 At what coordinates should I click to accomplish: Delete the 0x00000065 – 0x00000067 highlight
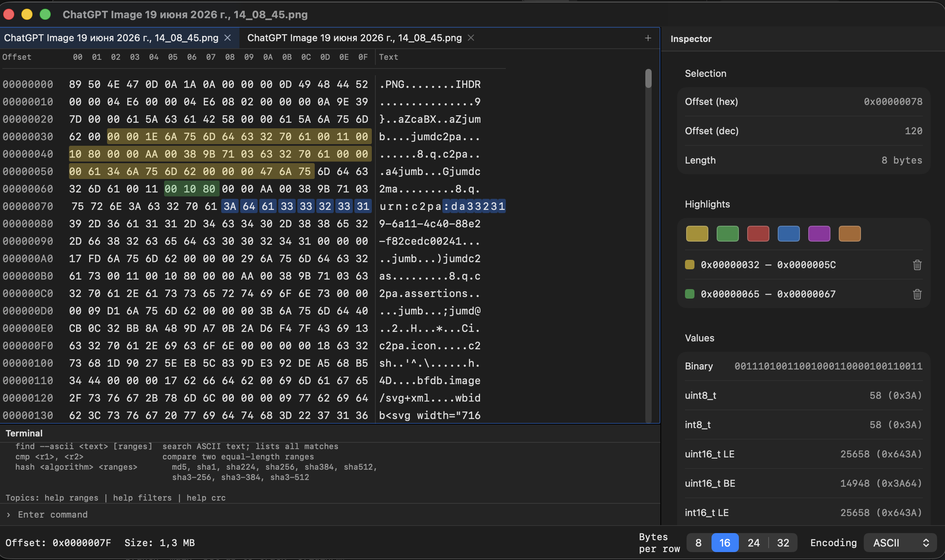click(917, 294)
